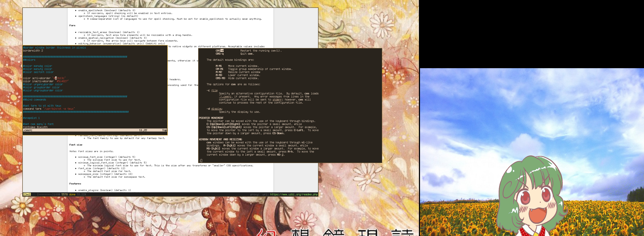
Task: Click the uzbl.org readme URL in status bar
Action: 294,194
